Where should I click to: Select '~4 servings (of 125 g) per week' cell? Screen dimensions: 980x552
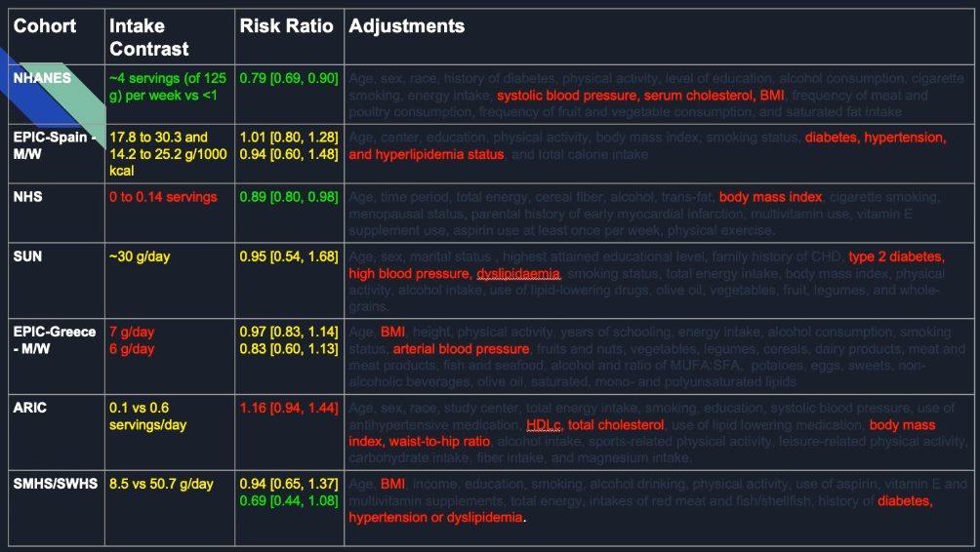click(170, 94)
